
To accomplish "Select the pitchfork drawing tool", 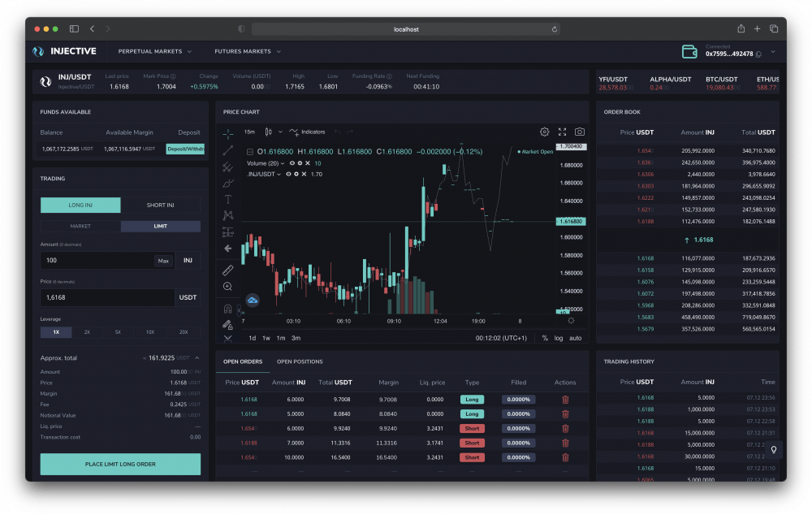I will (x=228, y=167).
